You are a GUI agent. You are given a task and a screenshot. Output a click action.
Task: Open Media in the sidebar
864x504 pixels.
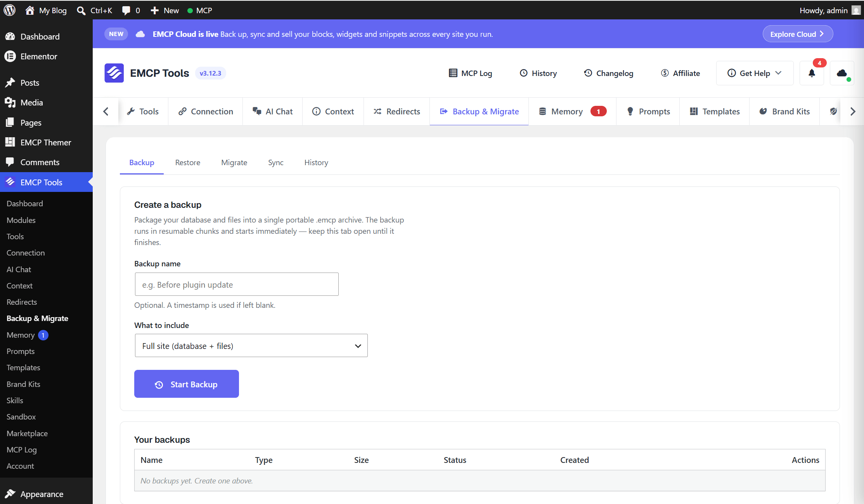(x=47, y=102)
